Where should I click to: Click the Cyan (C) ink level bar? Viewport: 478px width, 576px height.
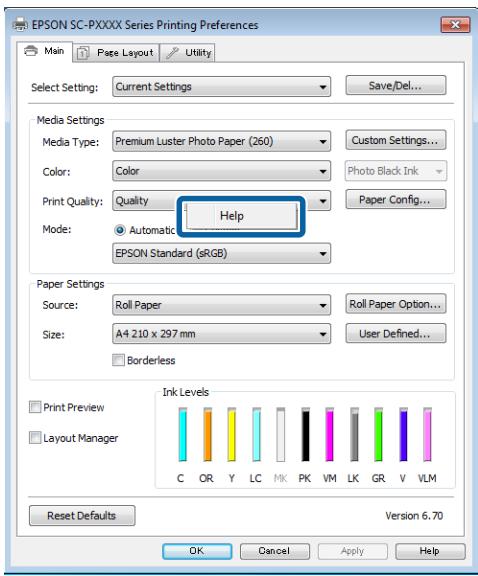tap(182, 435)
